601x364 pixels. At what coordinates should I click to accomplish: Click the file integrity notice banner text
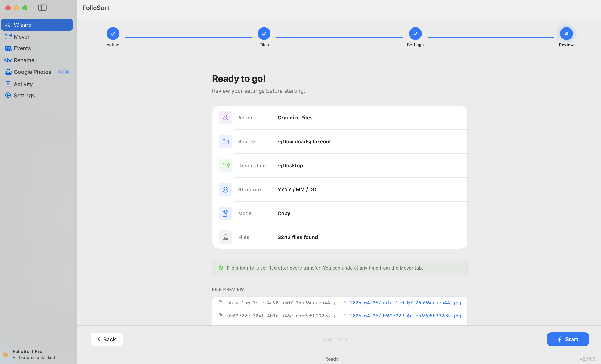tap(325, 268)
